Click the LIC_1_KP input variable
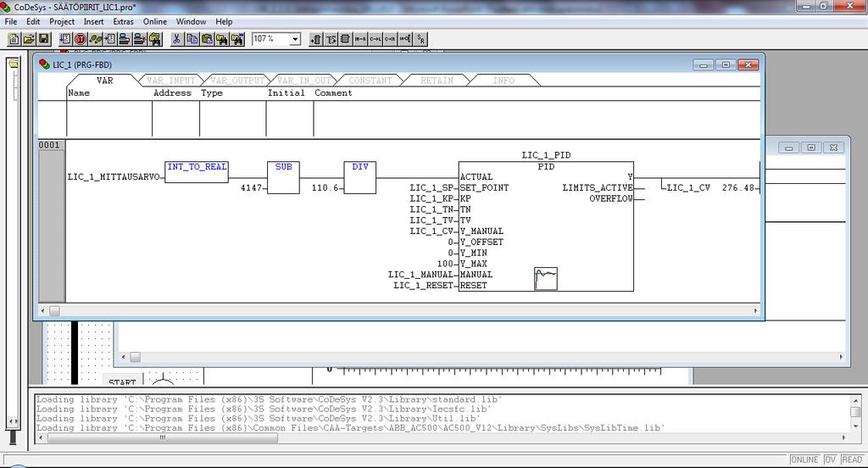The image size is (868, 468). pyautogui.click(x=431, y=198)
